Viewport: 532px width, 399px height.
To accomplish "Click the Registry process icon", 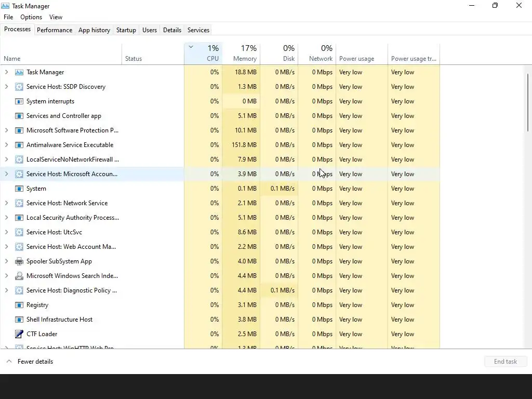I will [x=19, y=305].
